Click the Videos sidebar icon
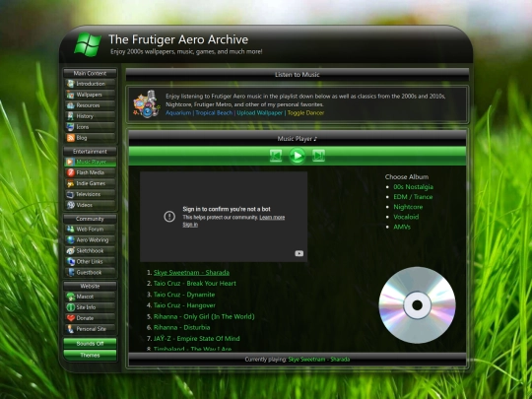Image resolution: width=532 pixels, height=399 pixels. [70, 205]
